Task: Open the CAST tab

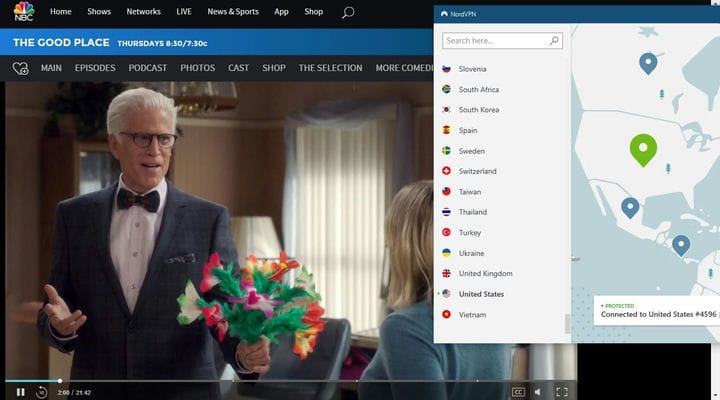Action: 238,68
